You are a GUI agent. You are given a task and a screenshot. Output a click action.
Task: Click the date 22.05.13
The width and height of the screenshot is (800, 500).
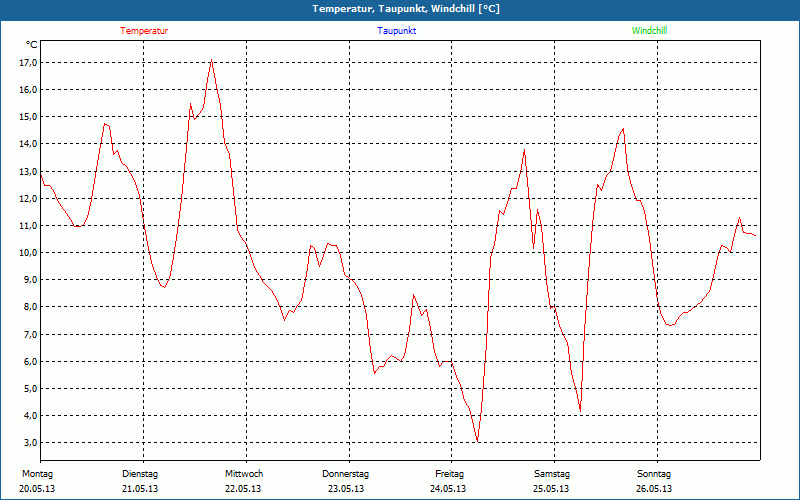(x=243, y=489)
